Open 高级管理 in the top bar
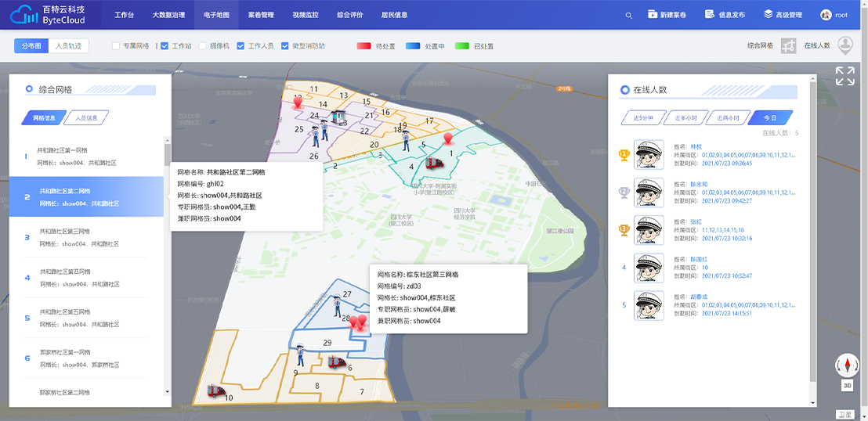 [x=783, y=15]
